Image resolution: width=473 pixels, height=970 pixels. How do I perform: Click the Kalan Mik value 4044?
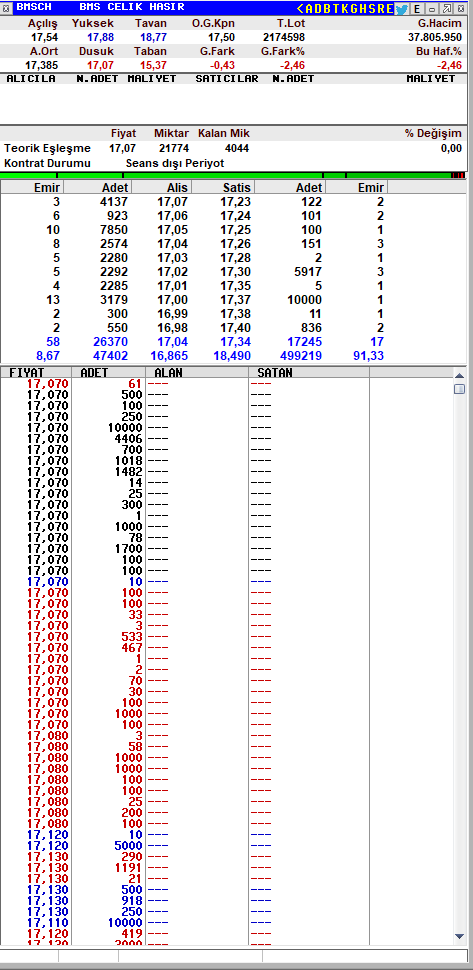(237, 148)
